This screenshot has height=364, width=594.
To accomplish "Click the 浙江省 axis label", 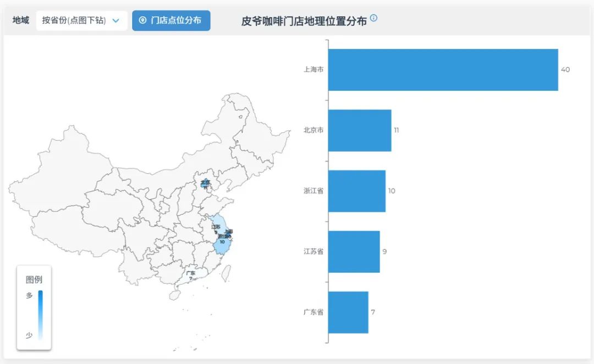I will click(314, 191).
